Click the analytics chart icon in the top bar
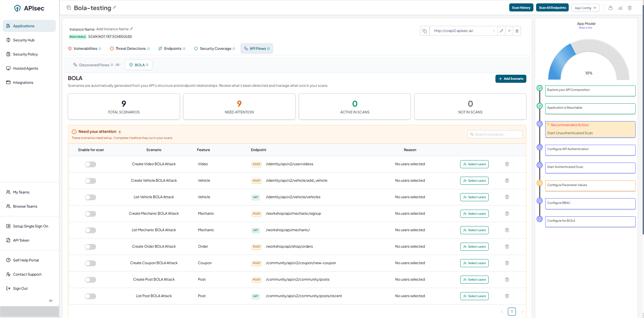The width and height of the screenshot is (644, 318). (620, 8)
